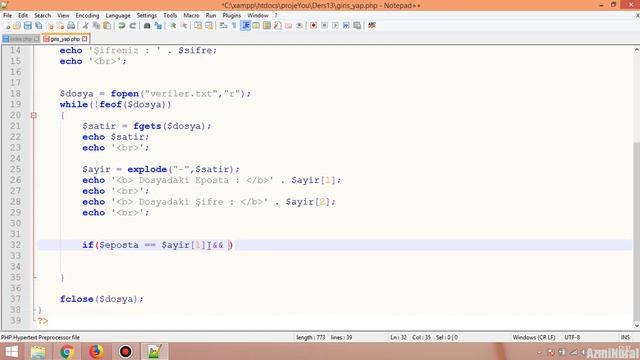Click the Copy toolbar icon
Viewport: 640px width, 360px height.
(x=97, y=26)
